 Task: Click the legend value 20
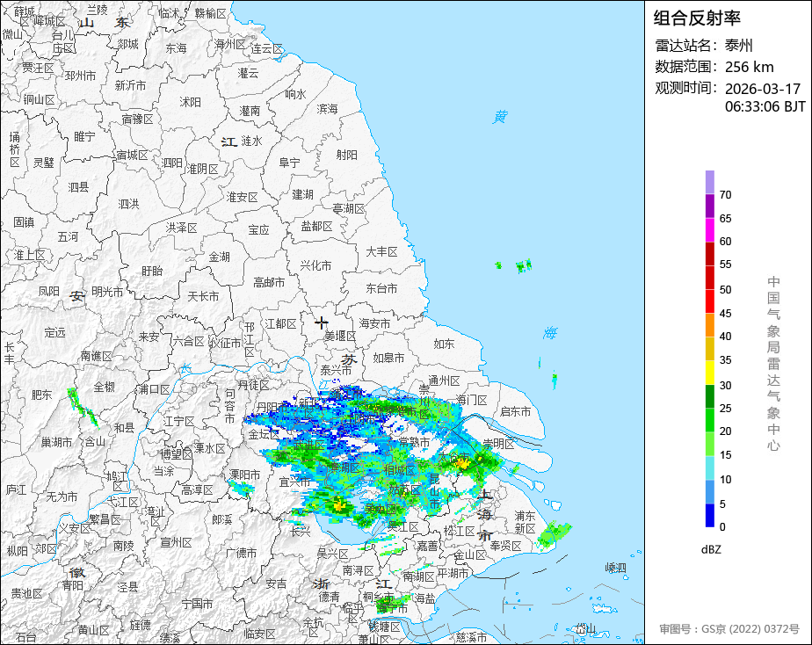coord(725,431)
